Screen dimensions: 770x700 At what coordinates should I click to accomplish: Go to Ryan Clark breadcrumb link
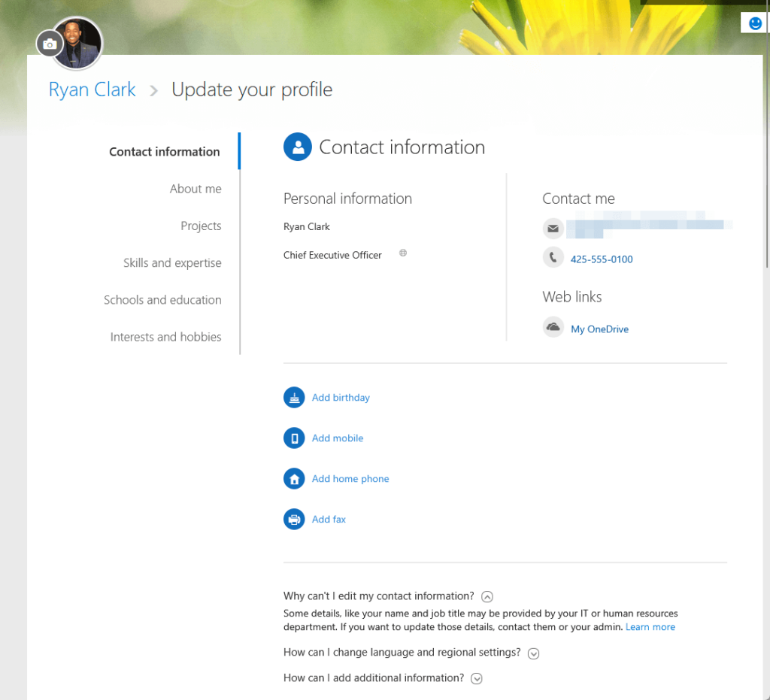92,89
